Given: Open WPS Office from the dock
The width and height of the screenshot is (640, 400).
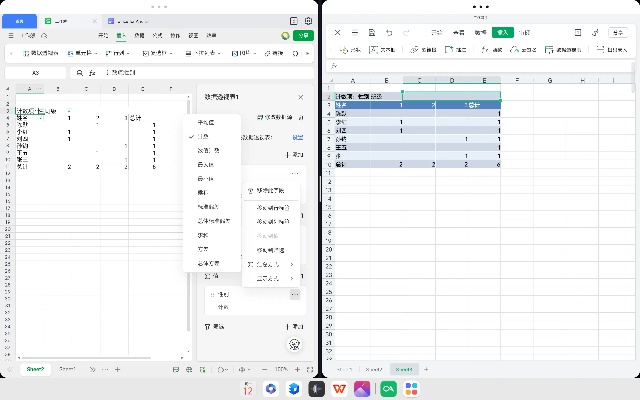Looking at the screenshot, I should 340,388.
